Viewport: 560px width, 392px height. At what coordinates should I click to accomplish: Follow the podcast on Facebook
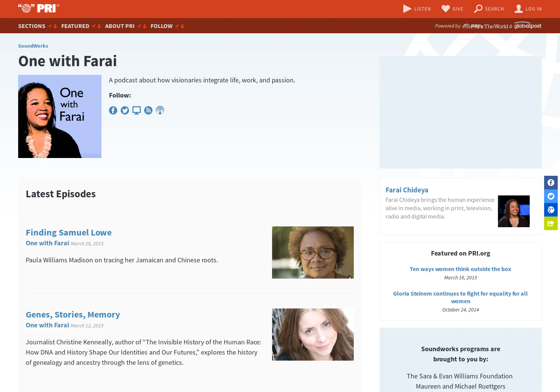coord(113,110)
